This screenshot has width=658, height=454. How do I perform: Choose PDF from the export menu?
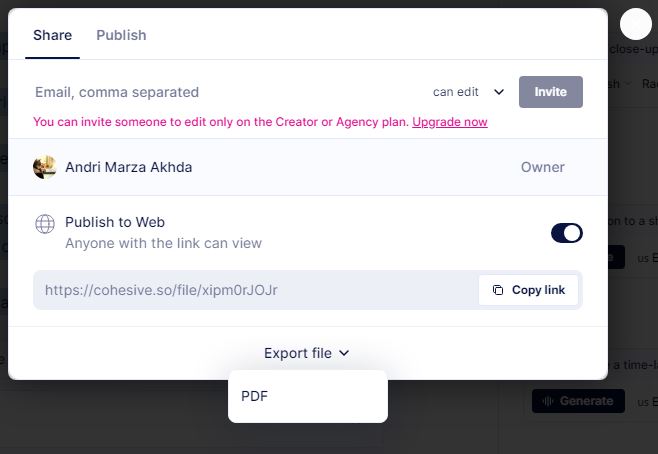255,396
